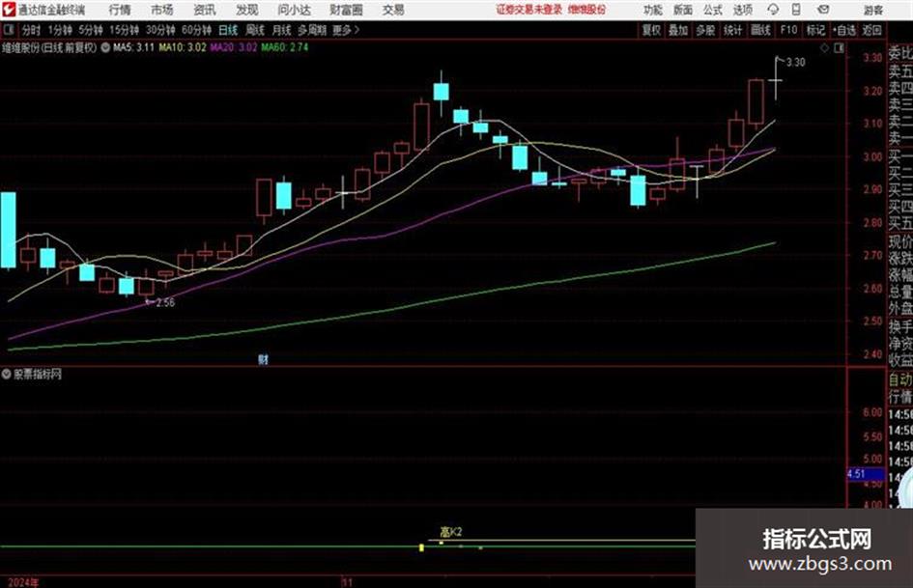Click the 高K2 indicator label

pyautogui.click(x=451, y=532)
